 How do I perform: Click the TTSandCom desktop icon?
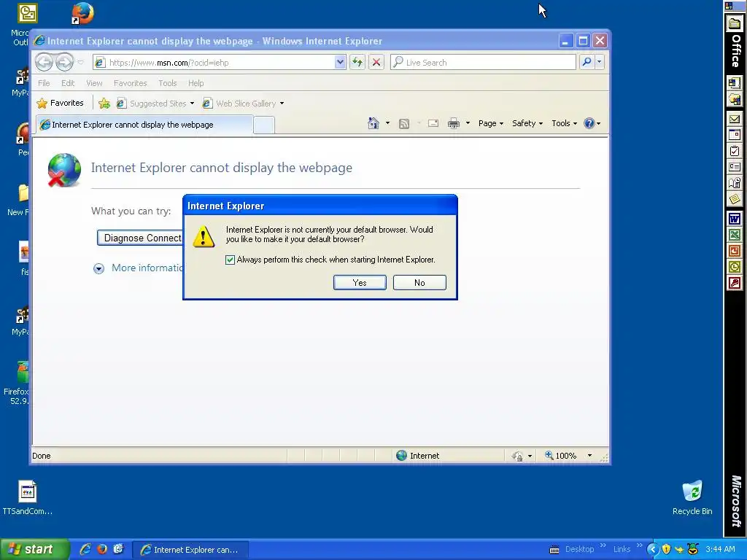coord(27,497)
